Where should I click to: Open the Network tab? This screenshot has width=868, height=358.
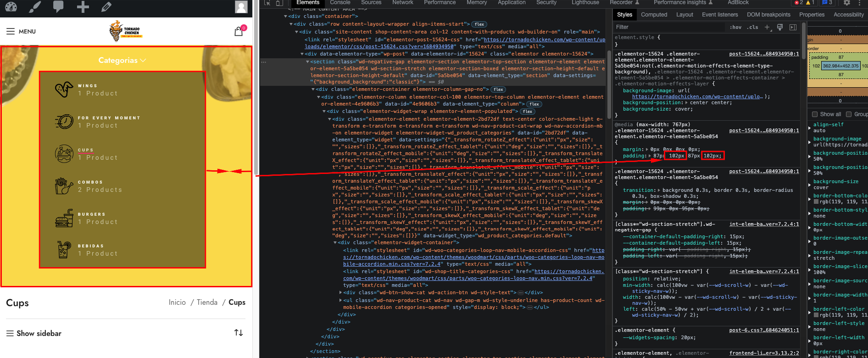click(x=403, y=3)
